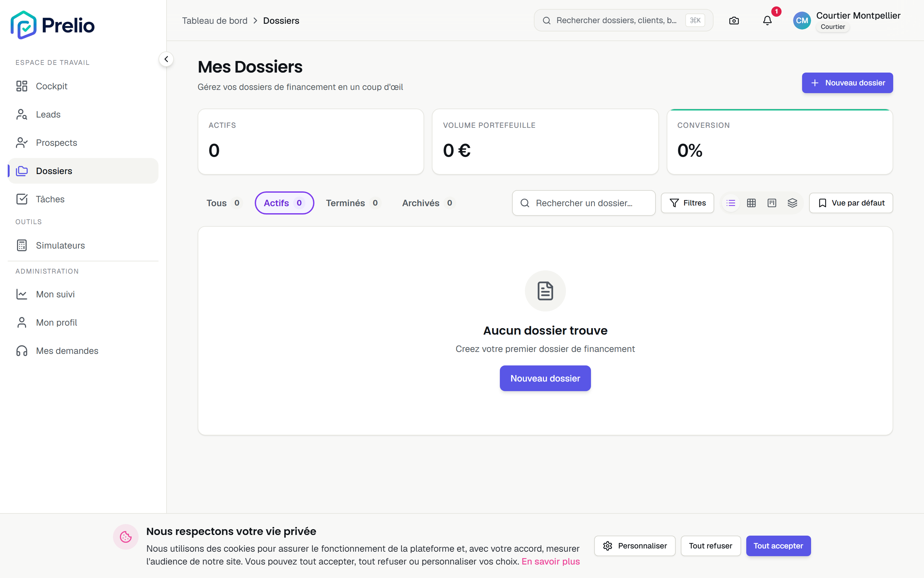
Task: Switch to list view
Action: point(731,203)
